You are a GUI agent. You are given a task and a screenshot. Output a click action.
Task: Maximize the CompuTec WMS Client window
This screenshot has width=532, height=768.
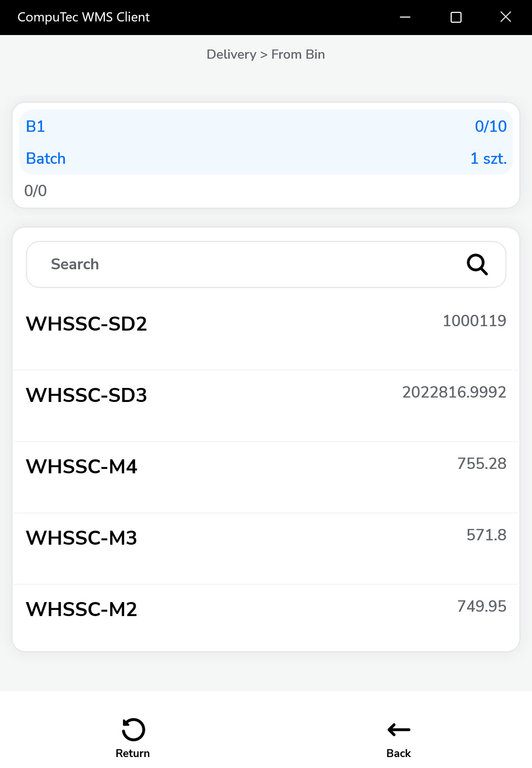point(456,17)
